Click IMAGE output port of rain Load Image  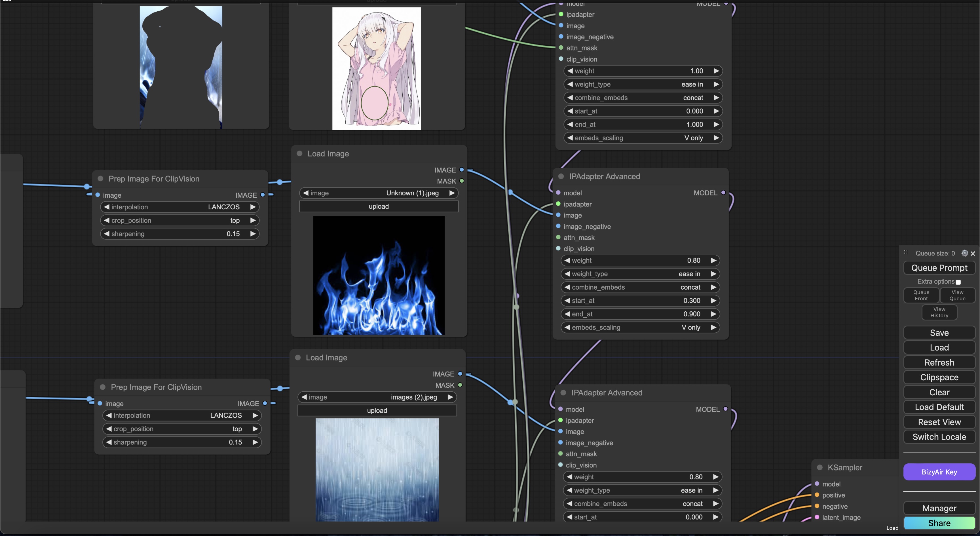pyautogui.click(x=460, y=373)
